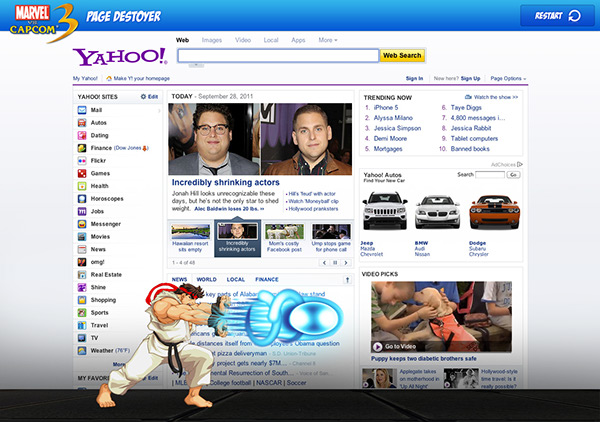
Task: Click the Sign In link
Action: click(x=414, y=78)
